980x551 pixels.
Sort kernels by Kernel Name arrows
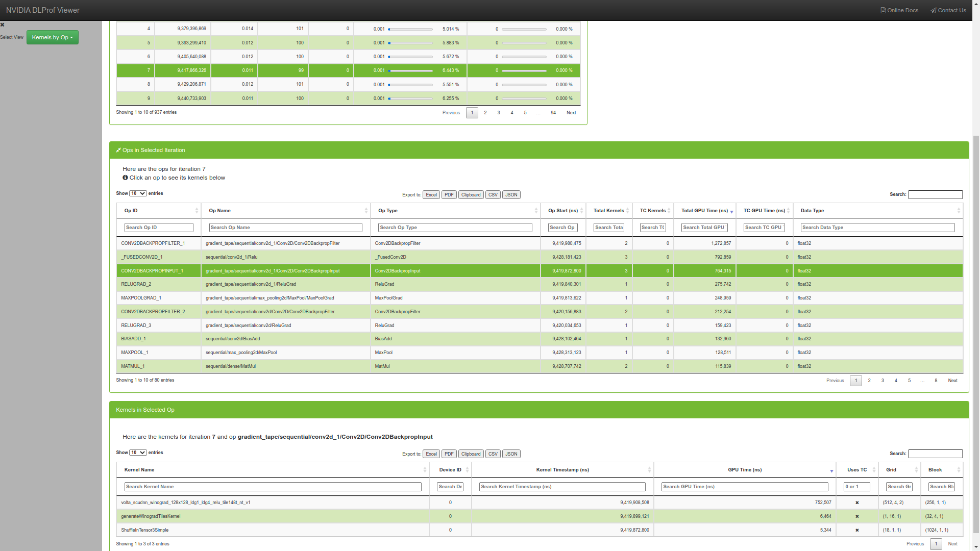pyautogui.click(x=425, y=470)
